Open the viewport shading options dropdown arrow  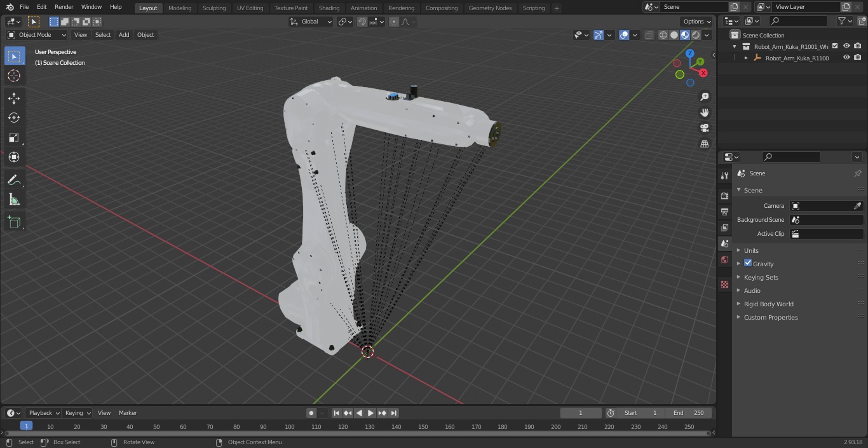(x=707, y=35)
